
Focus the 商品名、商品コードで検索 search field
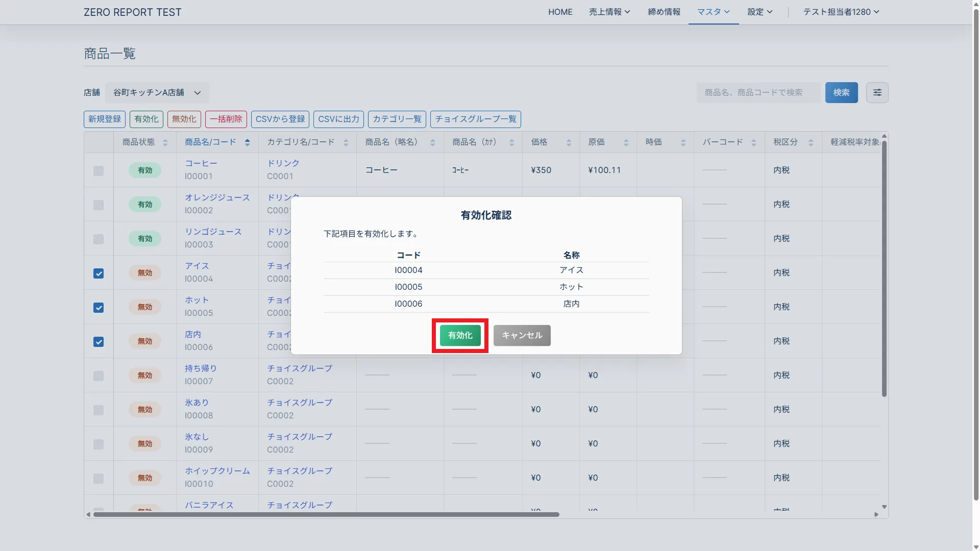[758, 92]
